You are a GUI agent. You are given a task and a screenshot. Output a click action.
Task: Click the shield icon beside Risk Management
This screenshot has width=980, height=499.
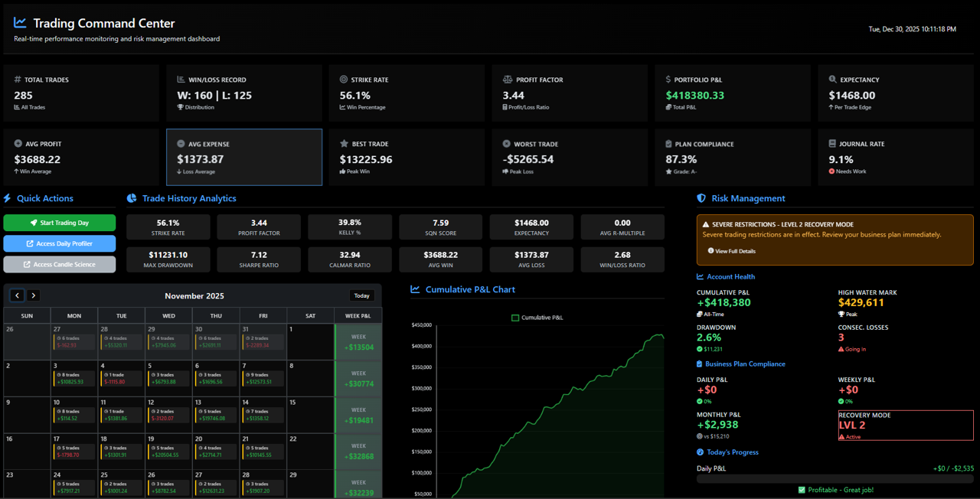(701, 198)
